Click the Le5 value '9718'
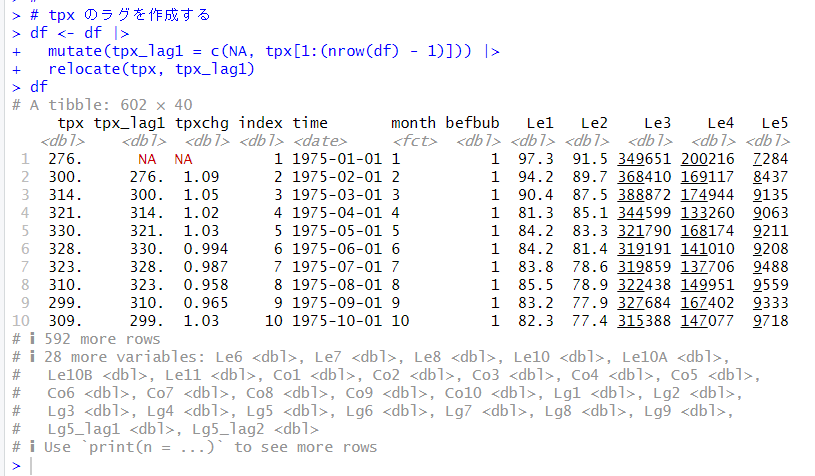 pyautogui.click(x=770, y=321)
